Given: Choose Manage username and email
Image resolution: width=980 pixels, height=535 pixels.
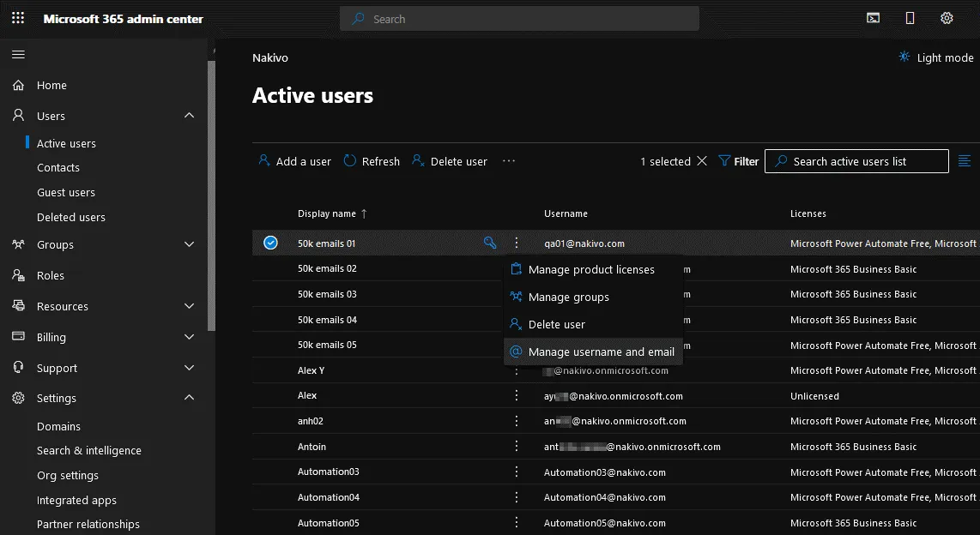Looking at the screenshot, I should point(601,352).
